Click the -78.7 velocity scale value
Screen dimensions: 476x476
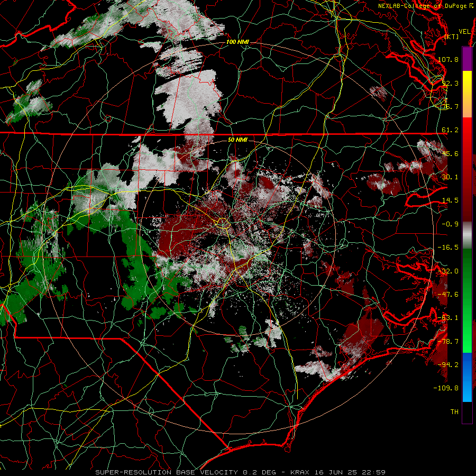pyautogui.click(x=448, y=342)
